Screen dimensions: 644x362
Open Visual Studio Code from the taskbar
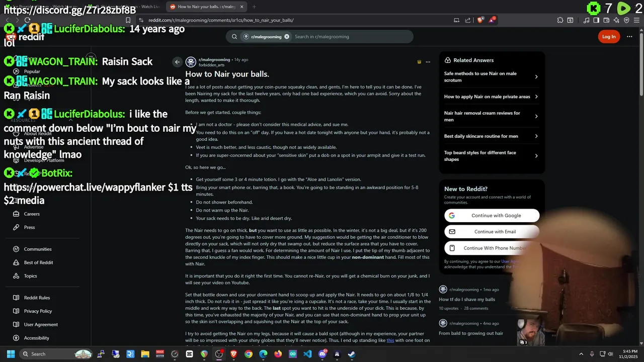pos(307,354)
